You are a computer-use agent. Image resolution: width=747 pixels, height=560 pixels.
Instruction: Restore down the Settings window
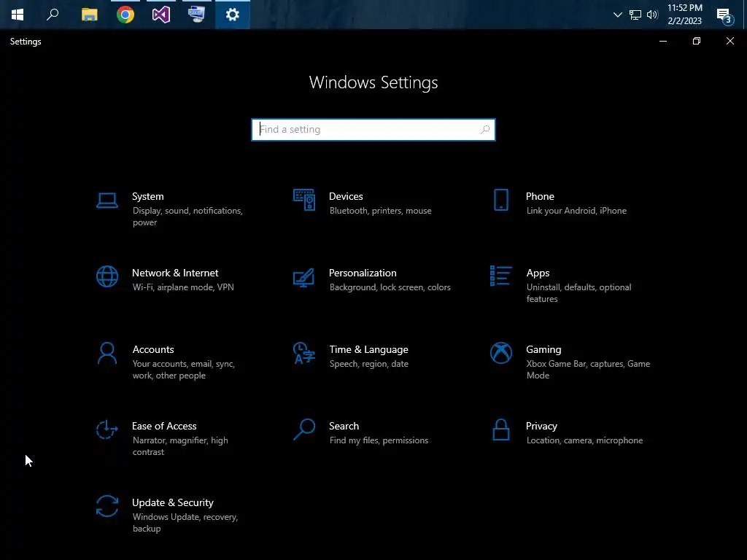pos(697,42)
